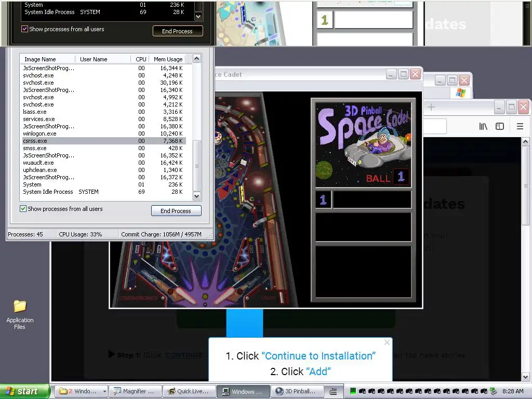Expand the grouped Windo... taskbar dropdown arrow
Viewport: 532px width, 399px height.
point(104,392)
